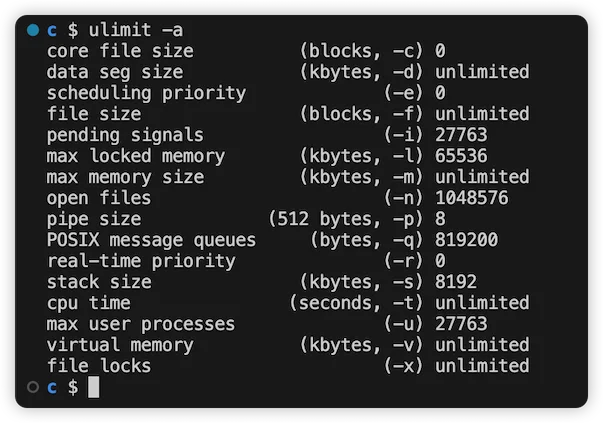Click the blue filled command status dot
The width and height of the screenshot is (603, 423).
[x=33, y=30]
